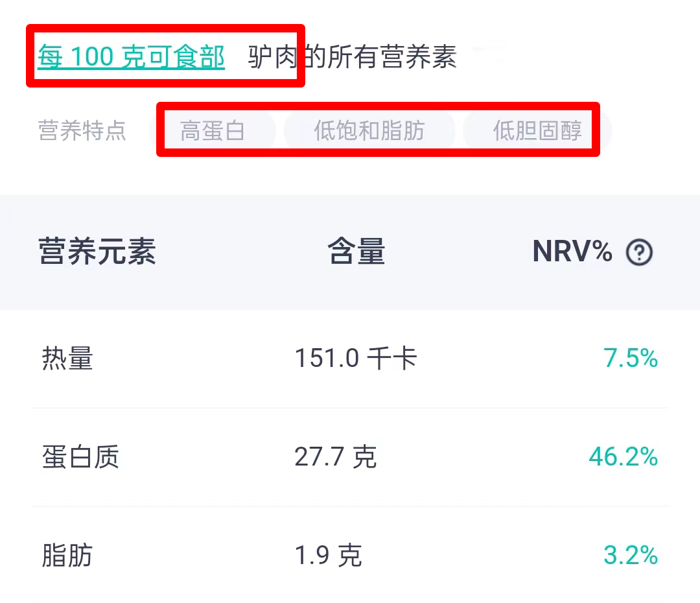Tap the 1.9 克 fat amount
Image resolution: width=700 pixels, height=603 pixels.
328,556
